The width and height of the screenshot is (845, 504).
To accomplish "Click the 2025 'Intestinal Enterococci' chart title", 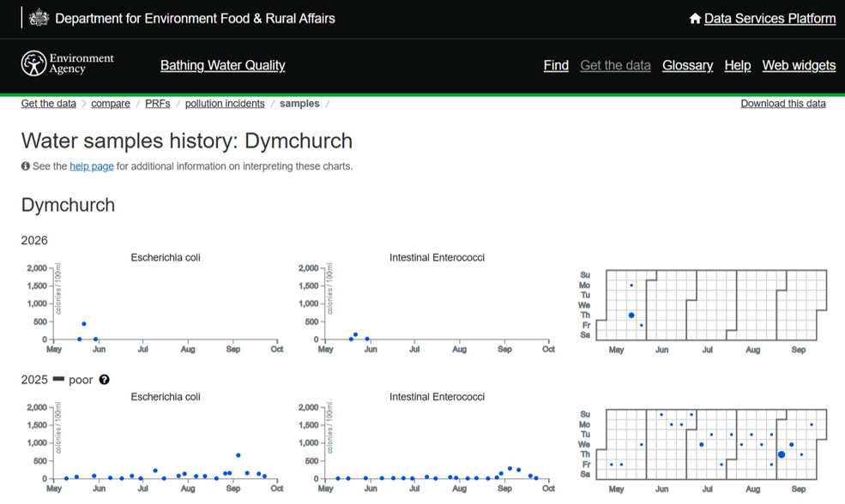I will 437,397.
